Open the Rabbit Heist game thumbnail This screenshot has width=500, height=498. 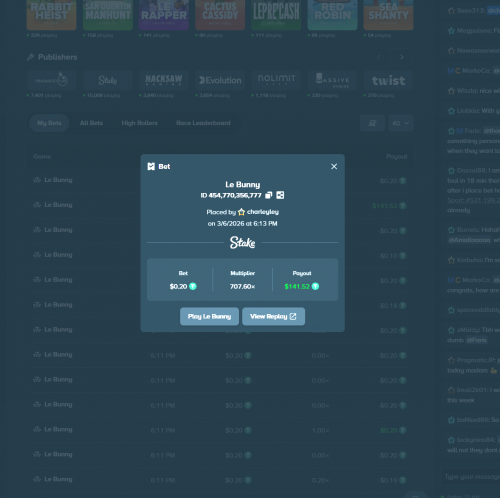[51, 15]
